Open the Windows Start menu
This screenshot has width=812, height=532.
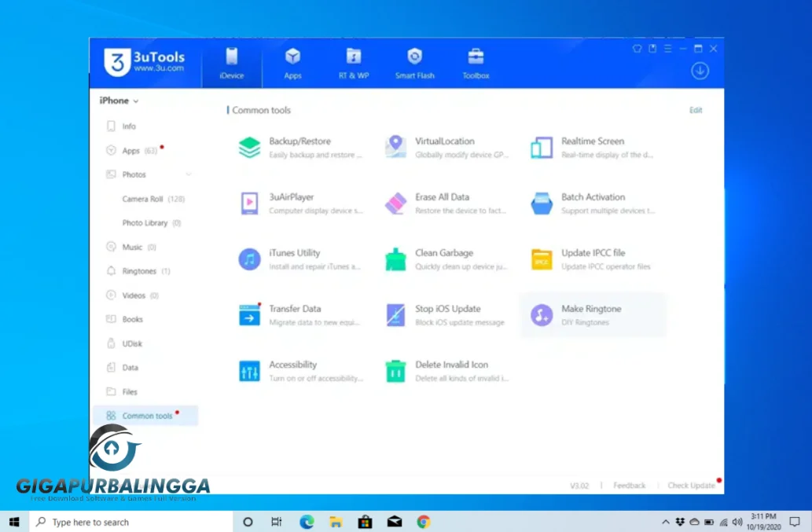14,522
